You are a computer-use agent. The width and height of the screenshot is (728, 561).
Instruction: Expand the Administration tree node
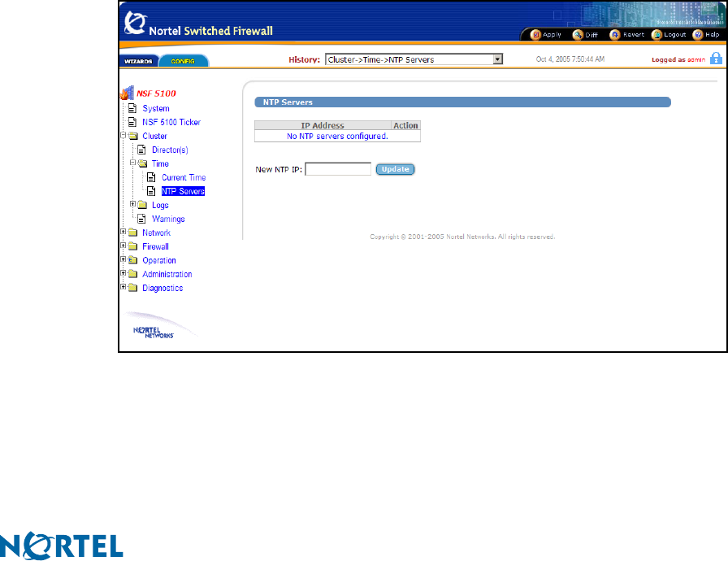click(123, 272)
